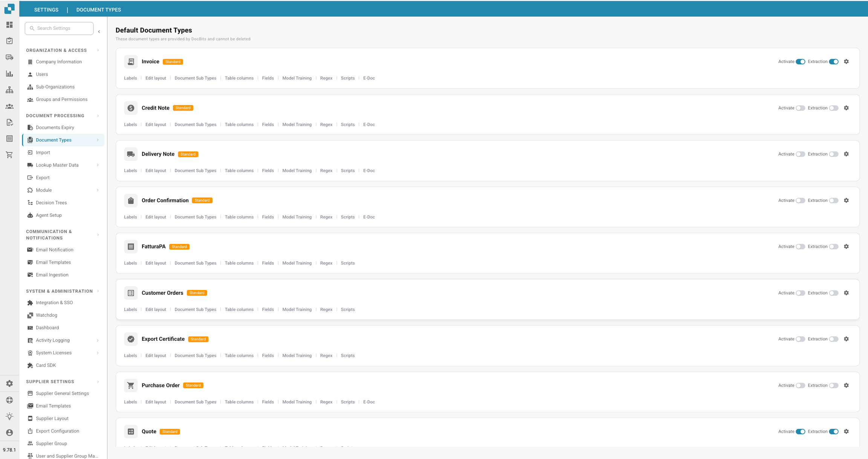Open E-Doc link for Purchase Order
868x459 pixels.
pos(368,402)
